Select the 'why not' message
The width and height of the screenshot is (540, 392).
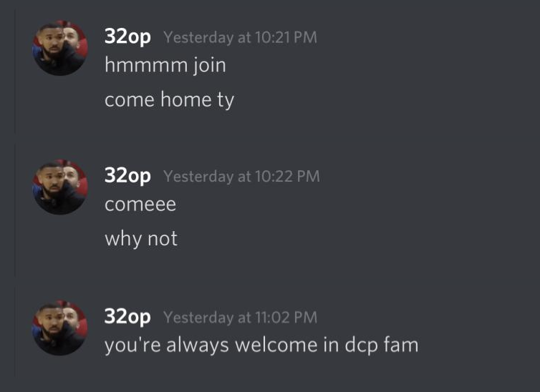[141, 239]
